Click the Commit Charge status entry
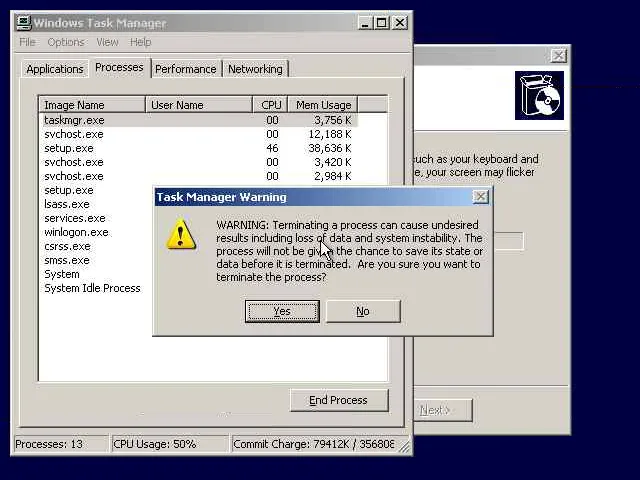The width and height of the screenshot is (640, 480). [x=314, y=444]
